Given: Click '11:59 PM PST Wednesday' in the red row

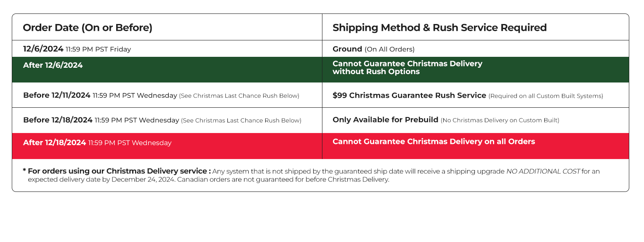Looking at the screenshot, I should point(130,143).
